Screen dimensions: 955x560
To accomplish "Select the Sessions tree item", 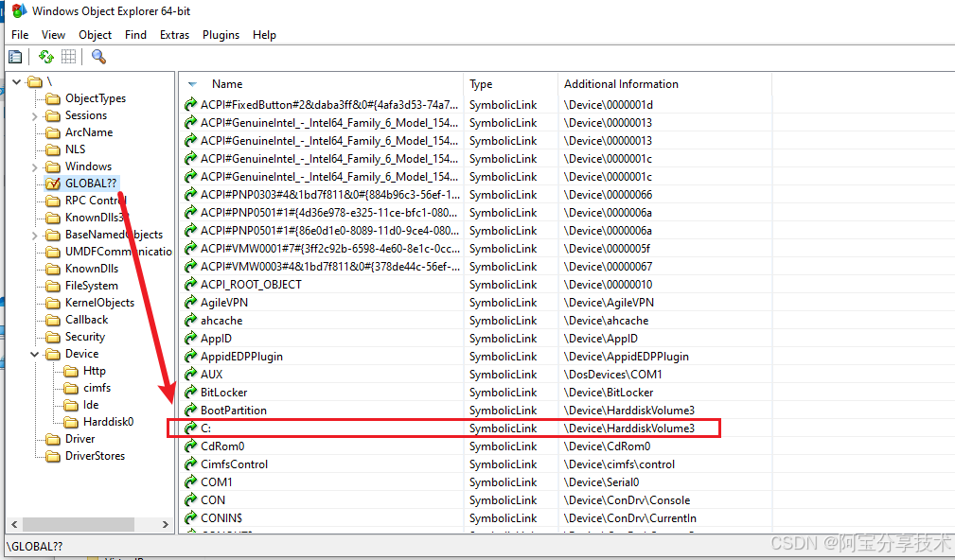I will (86, 115).
